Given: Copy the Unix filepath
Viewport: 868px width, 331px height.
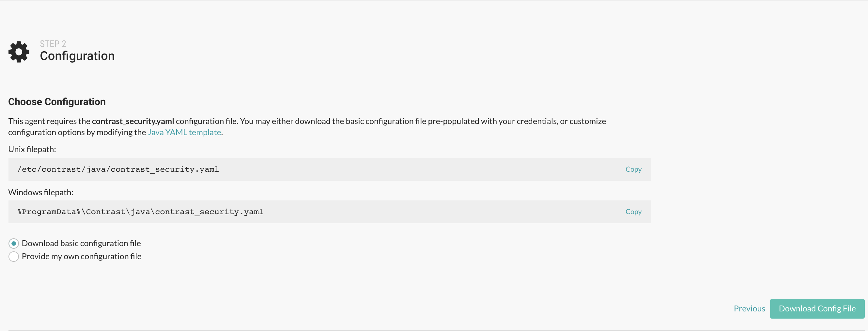Looking at the screenshot, I should pyautogui.click(x=633, y=169).
